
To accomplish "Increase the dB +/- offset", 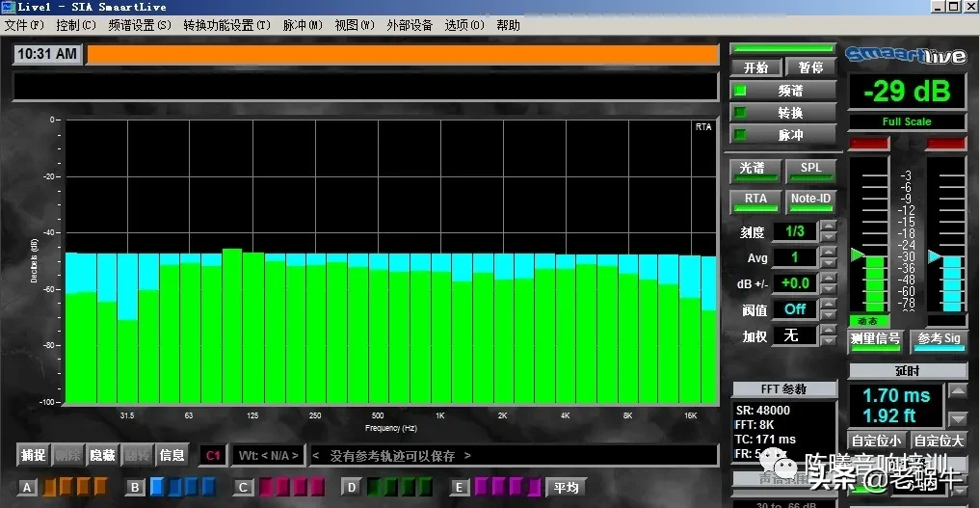I will (828, 278).
